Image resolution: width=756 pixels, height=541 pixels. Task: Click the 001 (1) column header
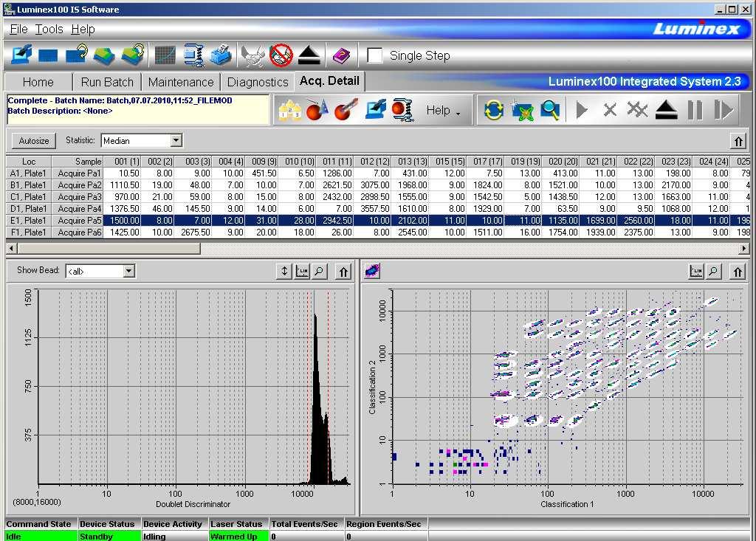pos(122,162)
